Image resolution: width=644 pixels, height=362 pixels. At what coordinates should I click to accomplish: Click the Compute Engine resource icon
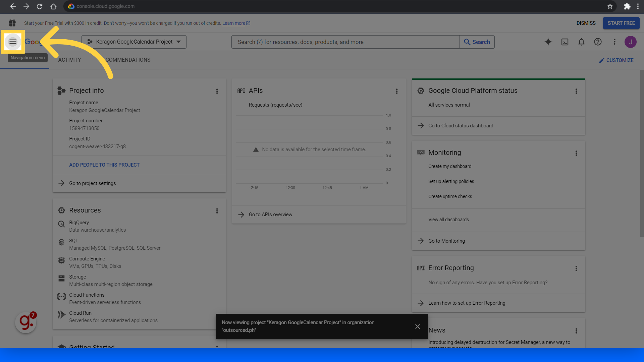61,260
